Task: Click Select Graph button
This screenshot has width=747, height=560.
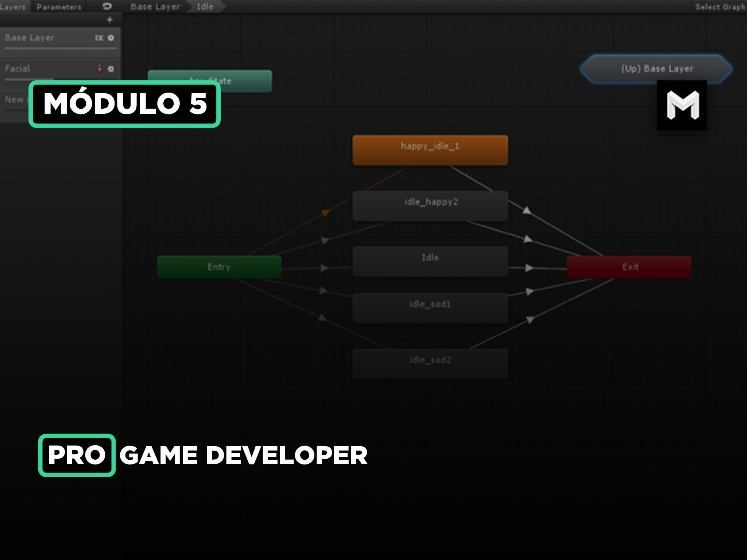Action: pyautogui.click(x=720, y=7)
